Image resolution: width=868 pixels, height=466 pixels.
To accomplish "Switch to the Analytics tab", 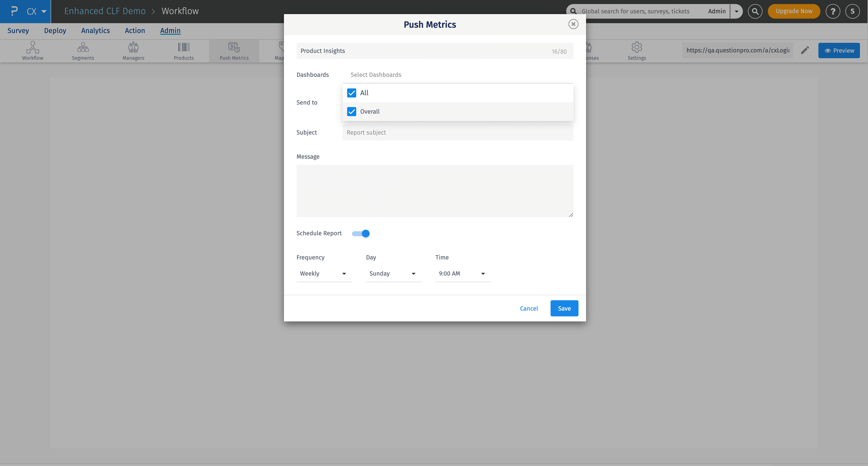I will coord(95,30).
